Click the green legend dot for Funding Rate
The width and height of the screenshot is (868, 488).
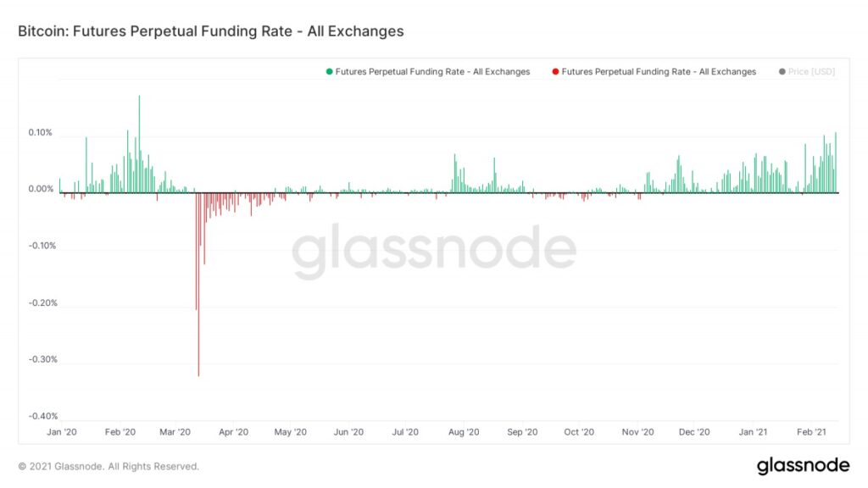pos(329,72)
